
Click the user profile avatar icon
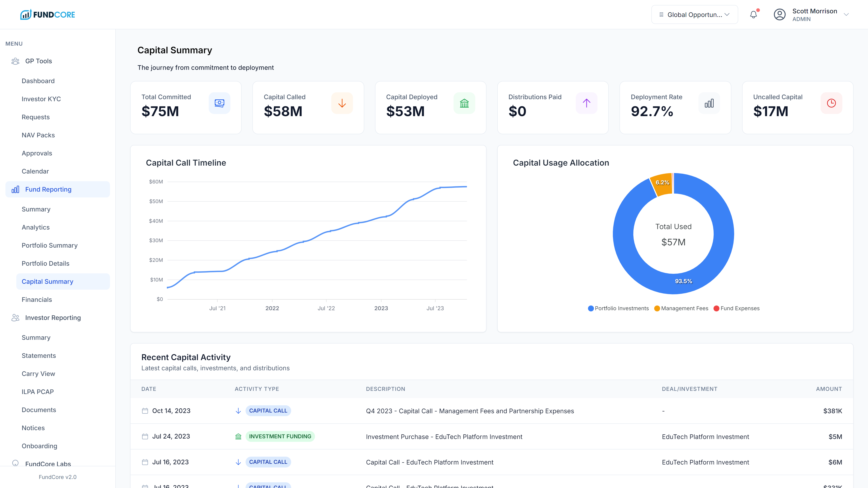pyautogui.click(x=779, y=14)
